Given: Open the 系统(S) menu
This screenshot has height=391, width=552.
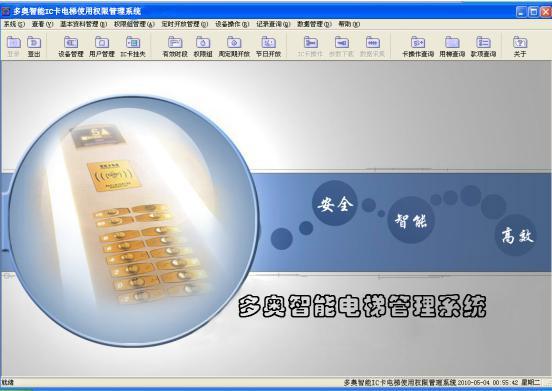Looking at the screenshot, I should click(x=14, y=24).
